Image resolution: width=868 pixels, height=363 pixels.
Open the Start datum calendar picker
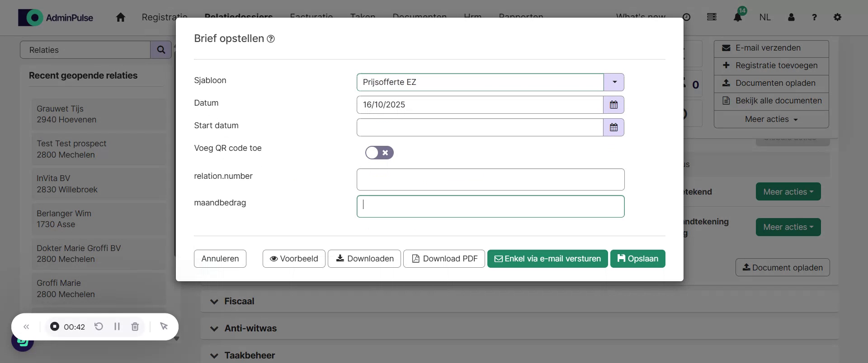point(613,127)
